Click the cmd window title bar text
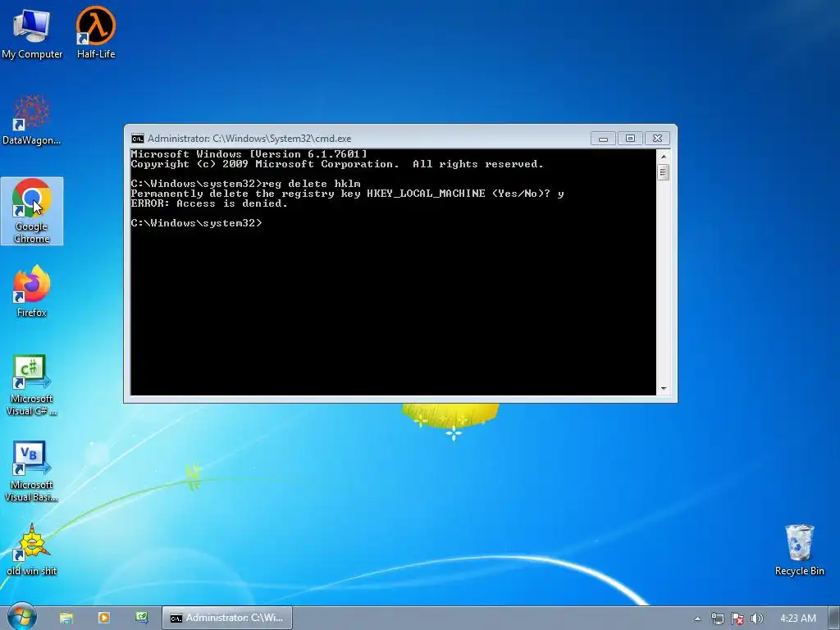This screenshot has height=630, width=840. click(249, 139)
